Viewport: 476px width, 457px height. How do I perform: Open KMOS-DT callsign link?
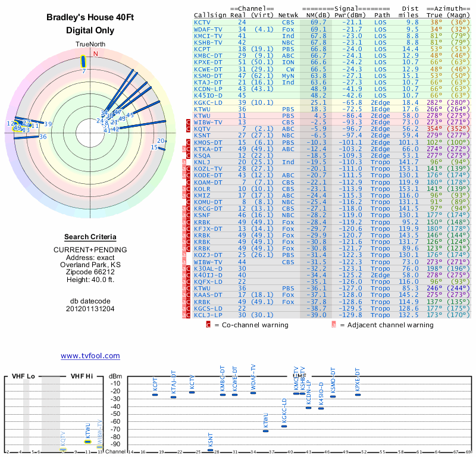pos(208,142)
